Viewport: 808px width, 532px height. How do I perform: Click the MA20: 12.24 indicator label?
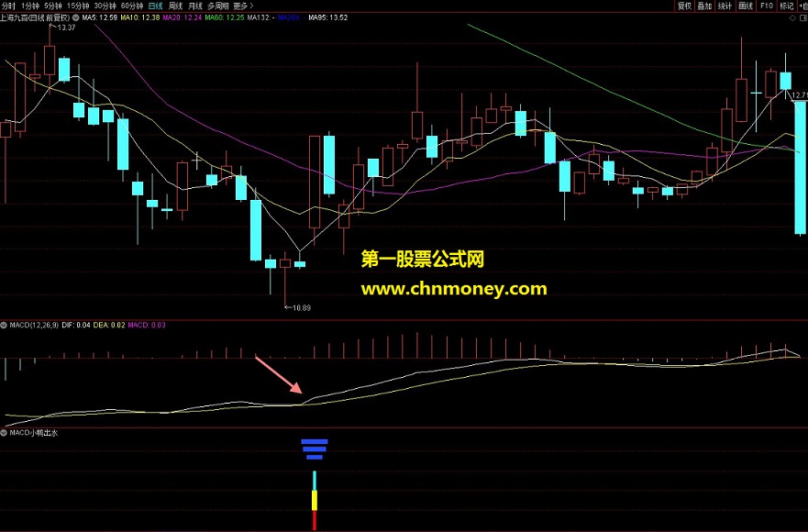(x=183, y=17)
